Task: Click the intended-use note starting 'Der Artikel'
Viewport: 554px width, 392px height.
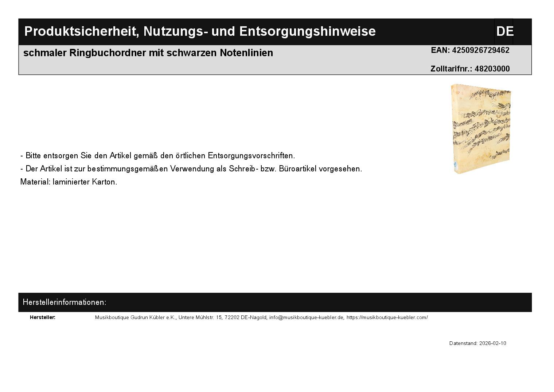Action: click(x=191, y=169)
